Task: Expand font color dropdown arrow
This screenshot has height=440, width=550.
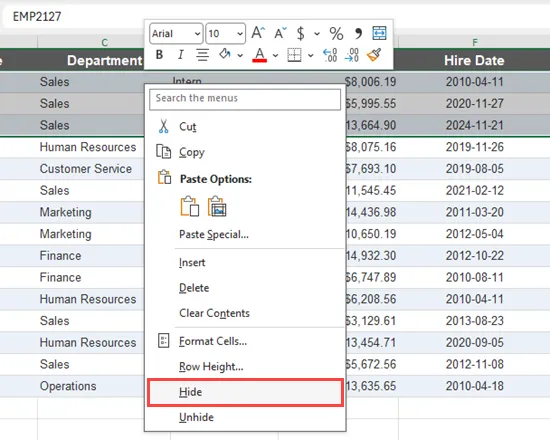Action: pos(275,55)
